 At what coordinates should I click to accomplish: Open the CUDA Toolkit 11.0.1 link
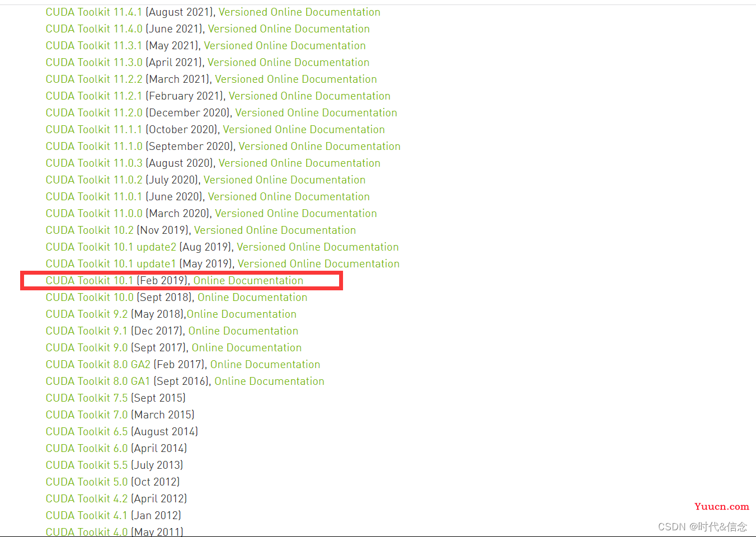click(94, 196)
